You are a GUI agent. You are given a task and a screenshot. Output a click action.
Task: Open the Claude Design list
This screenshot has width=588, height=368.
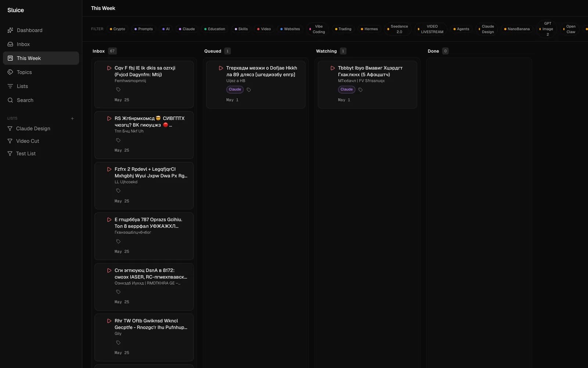pos(41,128)
